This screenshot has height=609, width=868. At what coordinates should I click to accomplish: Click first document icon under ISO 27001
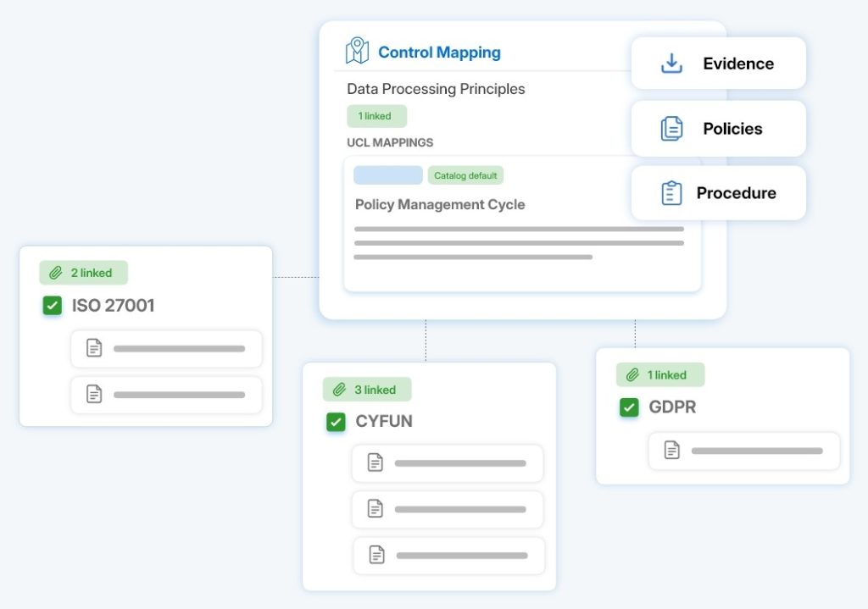pos(94,348)
